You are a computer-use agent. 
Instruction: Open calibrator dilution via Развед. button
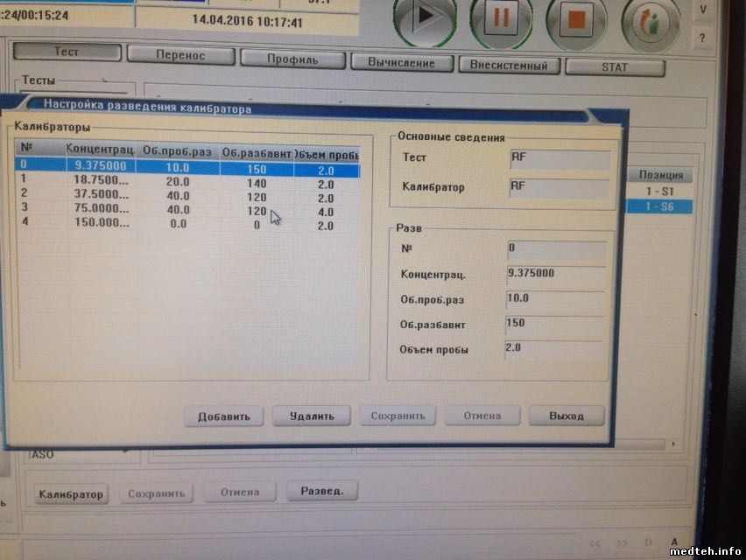click(x=321, y=491)
